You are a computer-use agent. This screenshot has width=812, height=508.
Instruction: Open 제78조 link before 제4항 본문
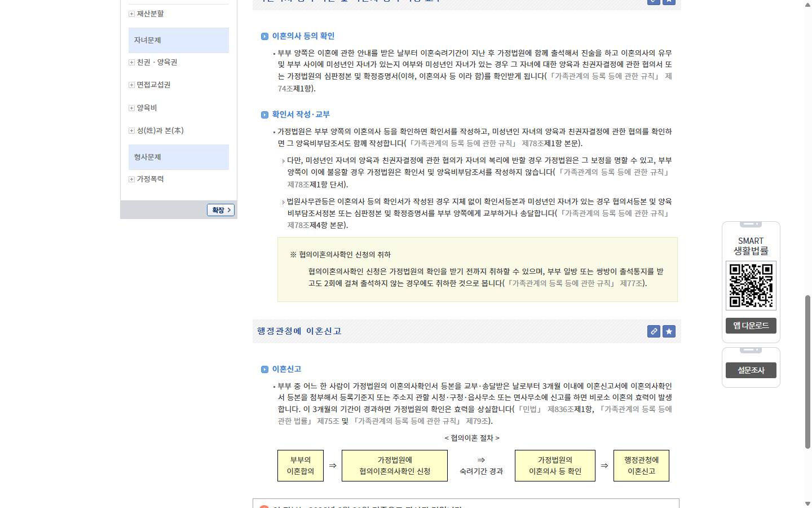click(x=298, y=225)
